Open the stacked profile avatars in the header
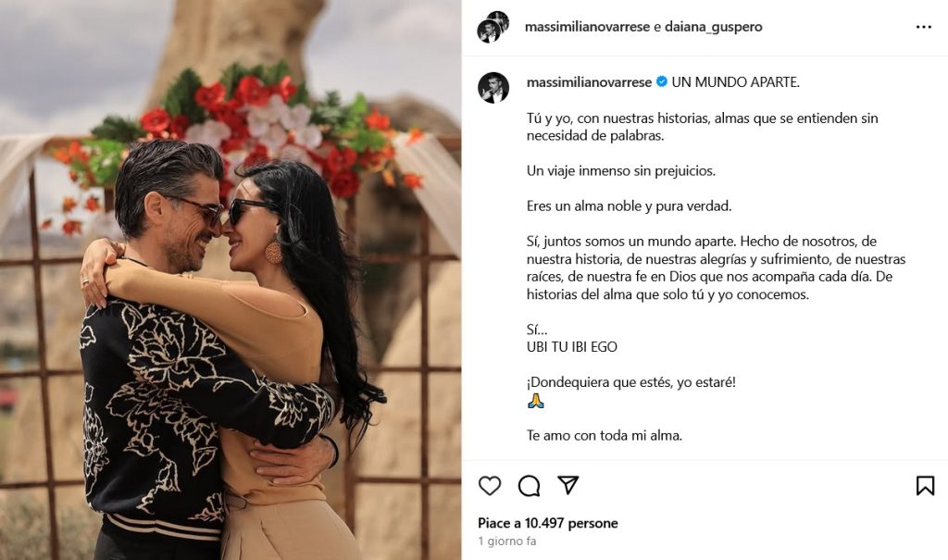Viewport: 948px width, 560px height. pos(493,27)
